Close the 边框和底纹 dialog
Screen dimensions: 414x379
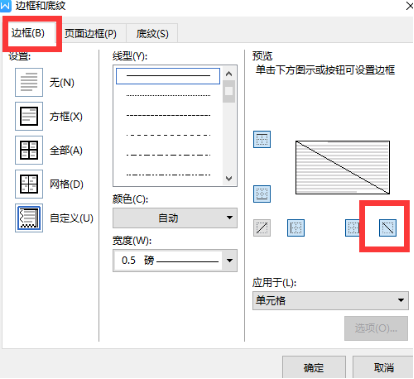click(x=409, y=6)
